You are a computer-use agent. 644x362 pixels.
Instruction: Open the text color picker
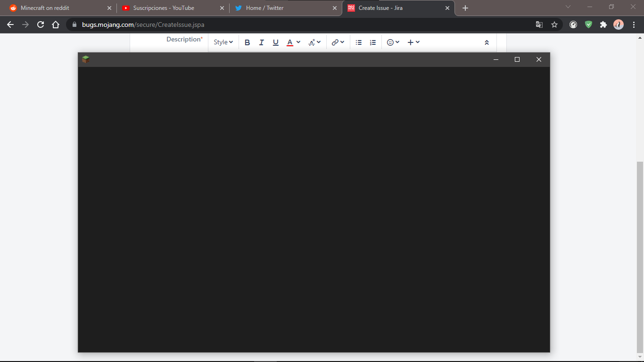click(x=293, y=42)
